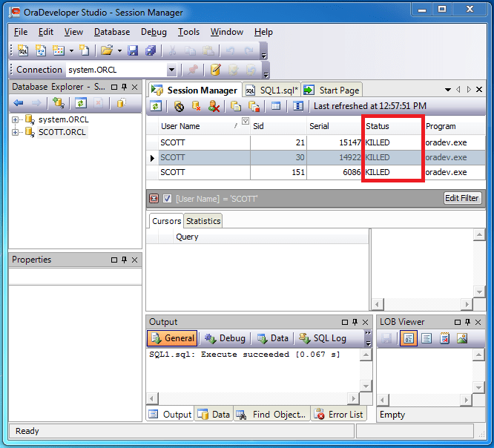Click the Kill Session icon

[x=180, y=107]
